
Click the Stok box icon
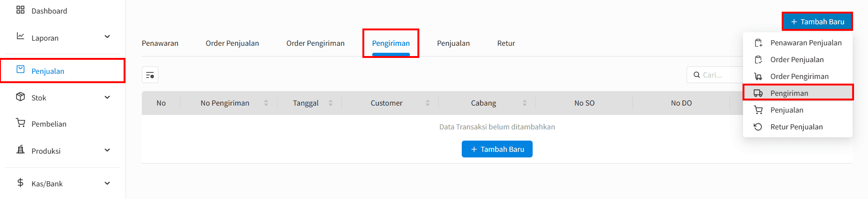tap(21, 97)
